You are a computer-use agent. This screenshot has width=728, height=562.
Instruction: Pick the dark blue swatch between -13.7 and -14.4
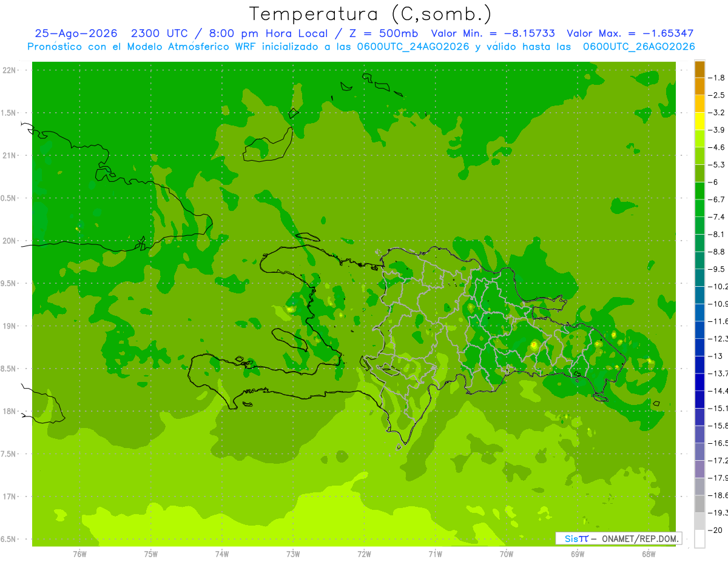click(699, 382)
